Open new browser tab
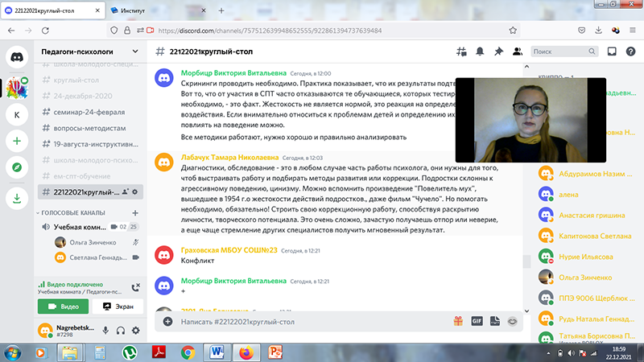 click(x=221, y=10)
